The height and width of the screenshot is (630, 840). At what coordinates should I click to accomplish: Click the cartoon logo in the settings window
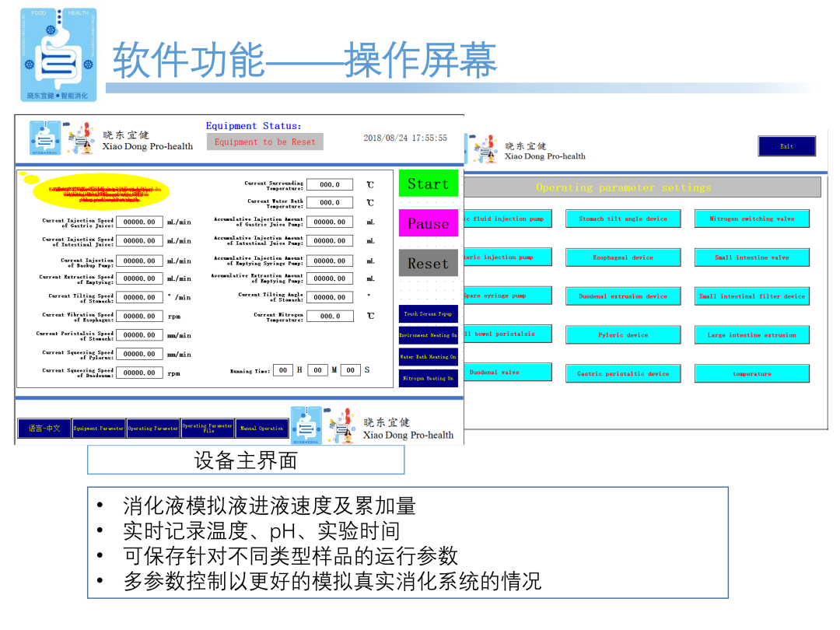(485, 149)
